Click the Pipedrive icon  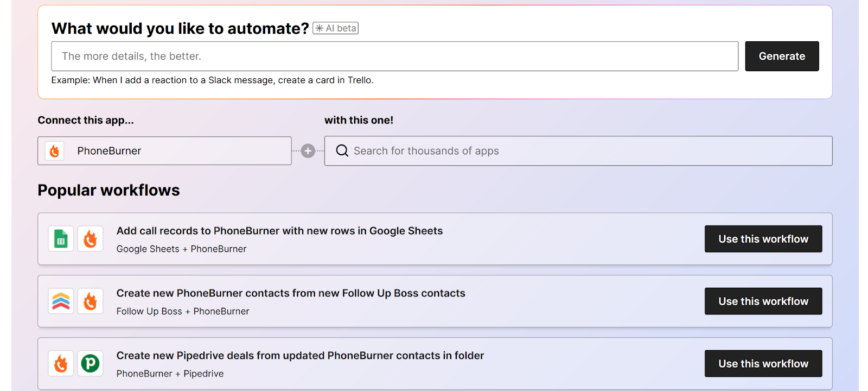(x=90, y=363)
